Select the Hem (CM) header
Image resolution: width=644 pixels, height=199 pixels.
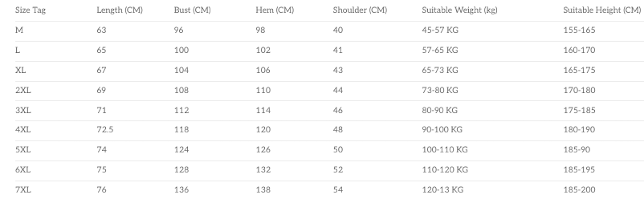(x=275, y=10)
